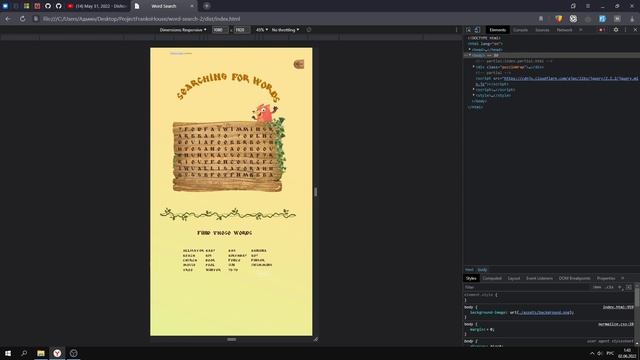
Task: Go back with browser back arrow
Action: [8, 19]
